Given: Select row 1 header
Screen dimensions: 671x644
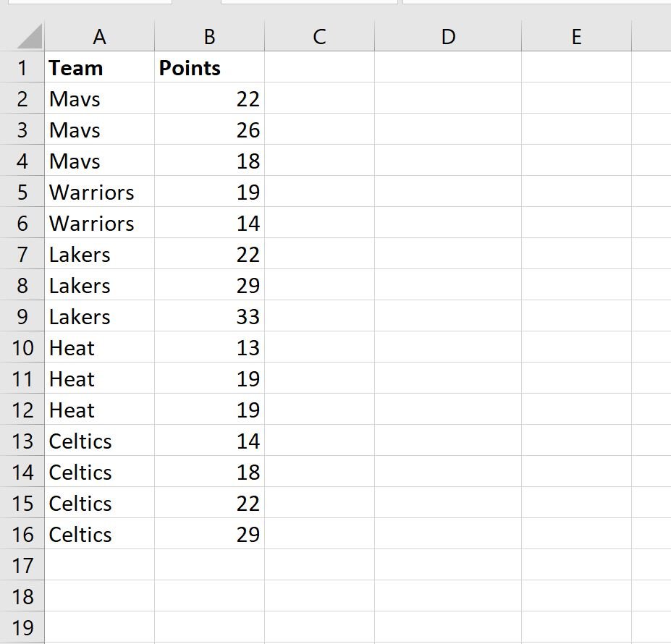Looking at the screenshot, I should [x=22, y=67].
